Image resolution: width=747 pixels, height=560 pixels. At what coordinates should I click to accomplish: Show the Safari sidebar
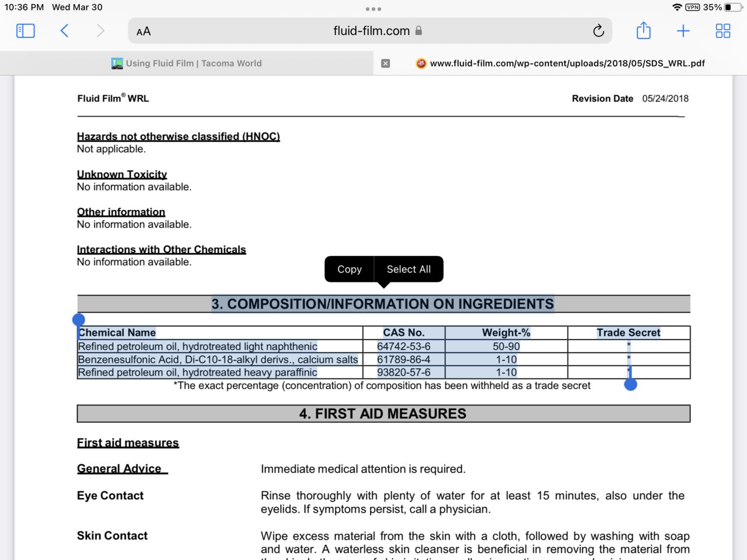pyautogui.click(x=25, y=31)
